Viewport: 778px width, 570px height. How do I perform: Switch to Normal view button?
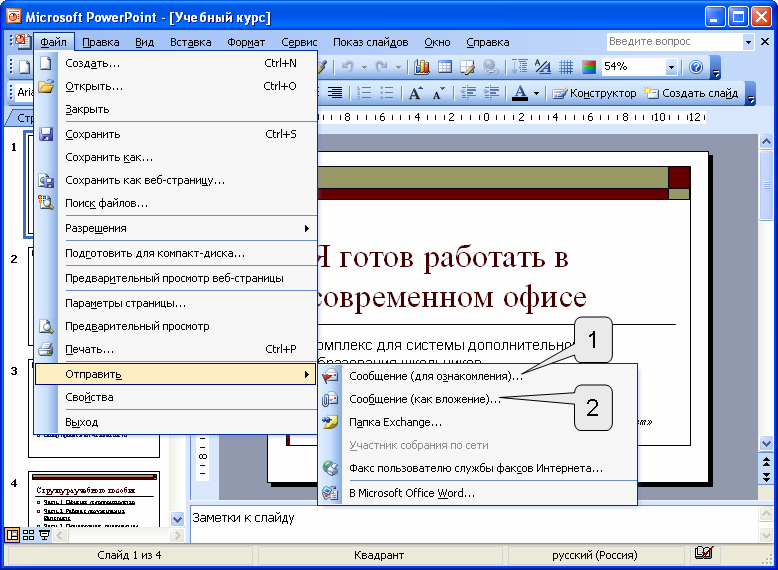pos(12,535)
